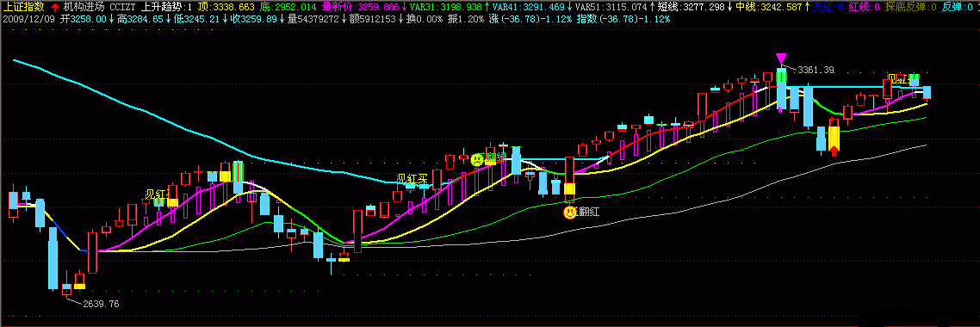Image resolution: width=980 pixels, height=327 pixels.
Task: Select the 中线:3242.587 yellow readout
Action: pyautogui.click(x=769, y=8)
